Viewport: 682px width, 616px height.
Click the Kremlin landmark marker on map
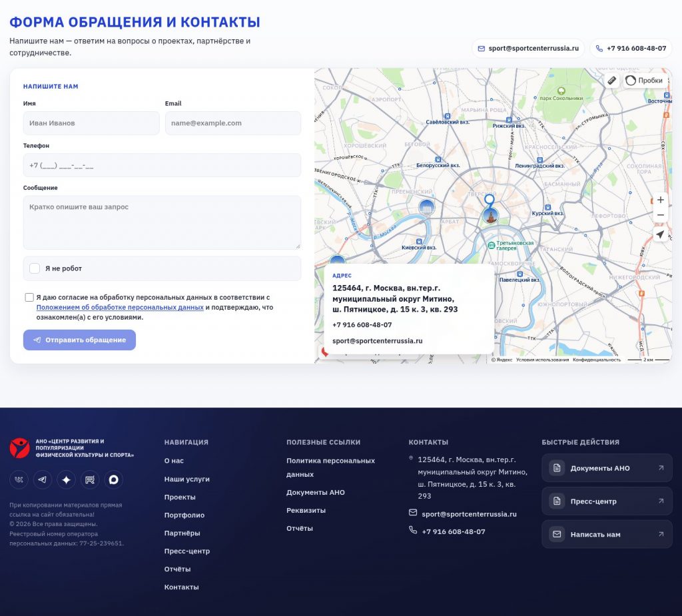491,216
